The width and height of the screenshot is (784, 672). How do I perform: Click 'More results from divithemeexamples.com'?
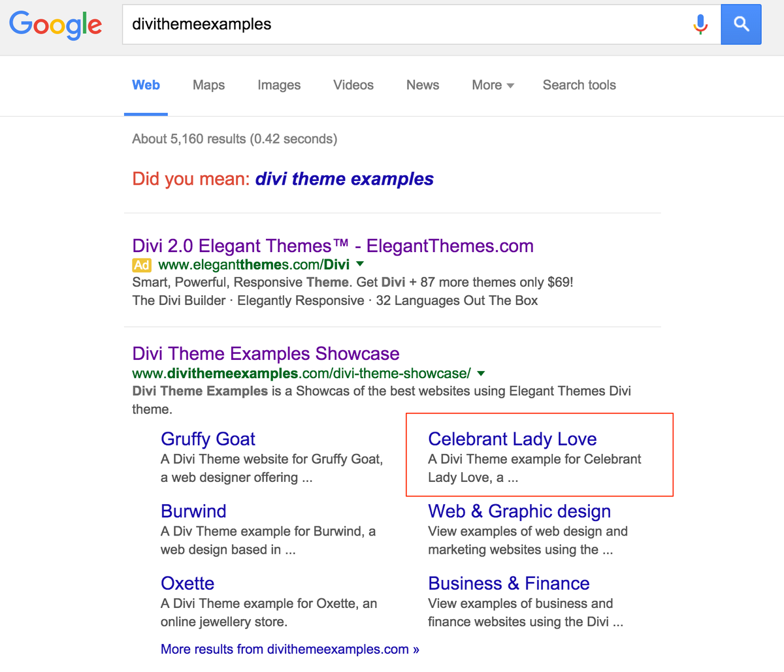(289, 648)
